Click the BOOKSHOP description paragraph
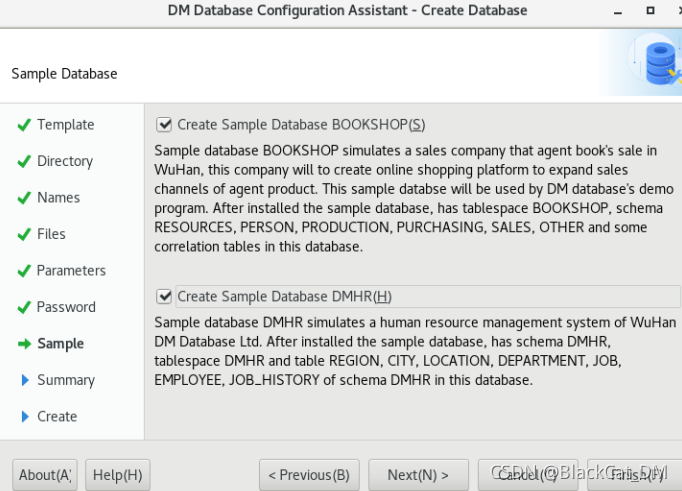This screenshot has width=682, height=491. pos(414,199)
